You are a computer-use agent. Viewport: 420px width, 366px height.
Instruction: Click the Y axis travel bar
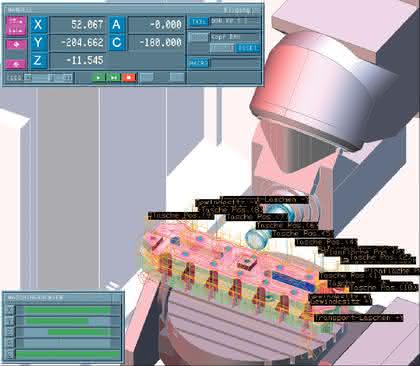click(x=68, y=321)
